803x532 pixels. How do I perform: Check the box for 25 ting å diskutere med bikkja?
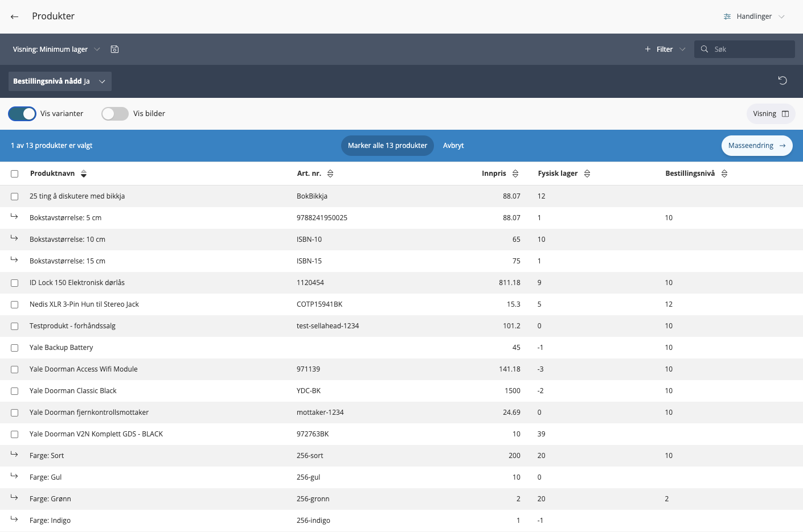[x=15, y=196]
